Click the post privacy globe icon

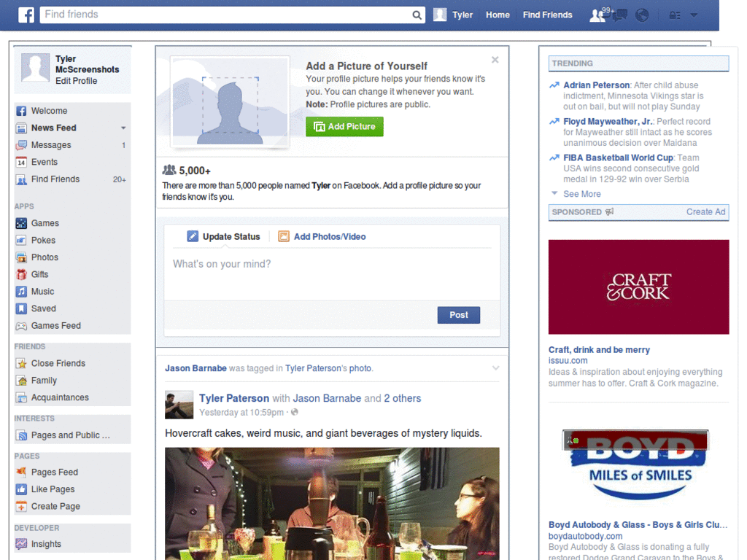click(x=295, y=413)
